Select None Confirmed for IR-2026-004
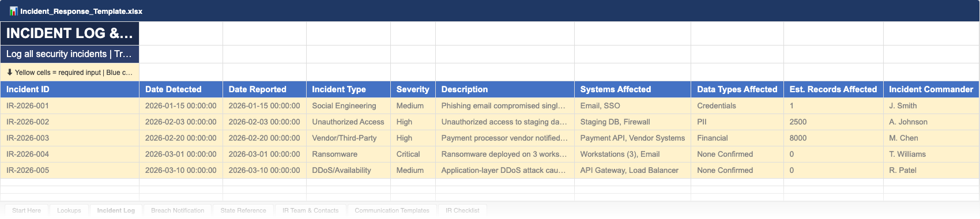The width and height of the screenshot is (980, 219). [x=737, y=154]
